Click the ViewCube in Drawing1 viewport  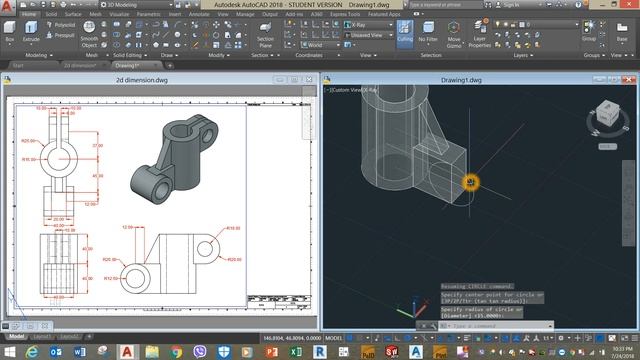[x=607, y=114]
